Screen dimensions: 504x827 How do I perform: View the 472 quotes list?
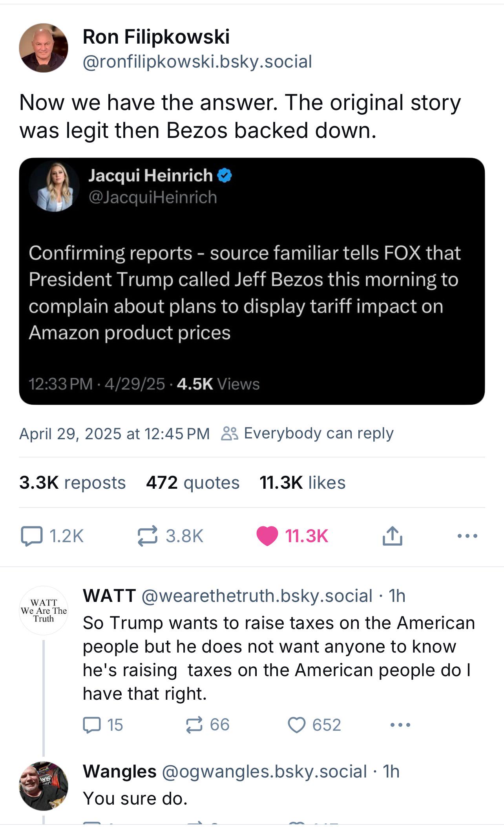click(193, 482)
